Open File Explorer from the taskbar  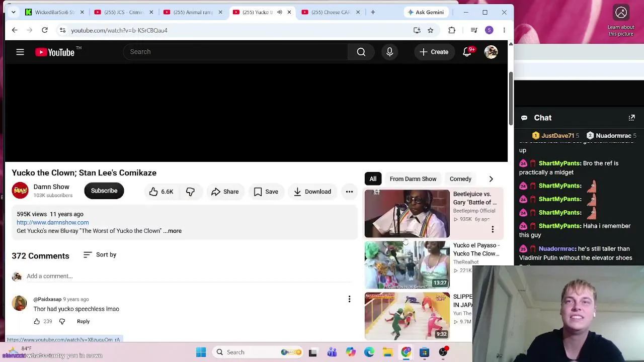[x=387, y=352]
